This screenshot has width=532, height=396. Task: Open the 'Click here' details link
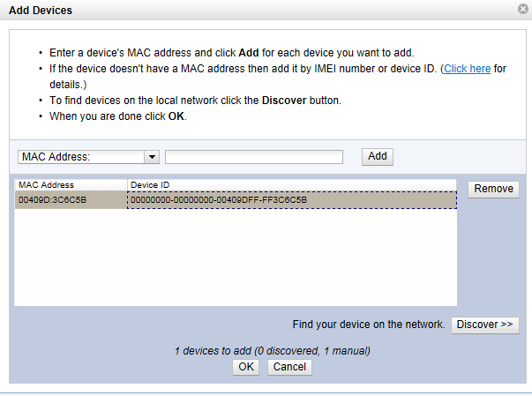467,69
